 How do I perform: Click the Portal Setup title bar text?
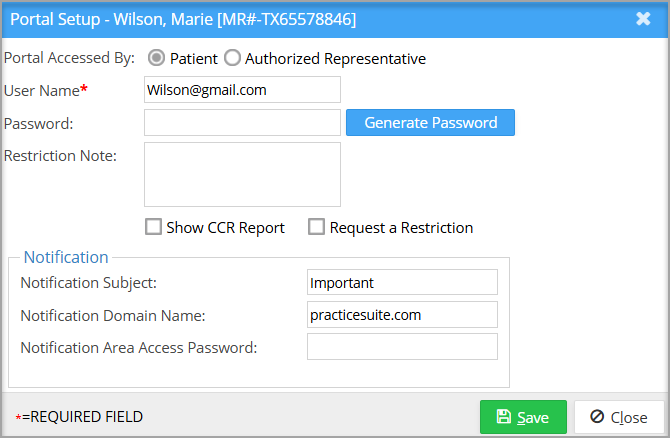[x=183, y=19]
